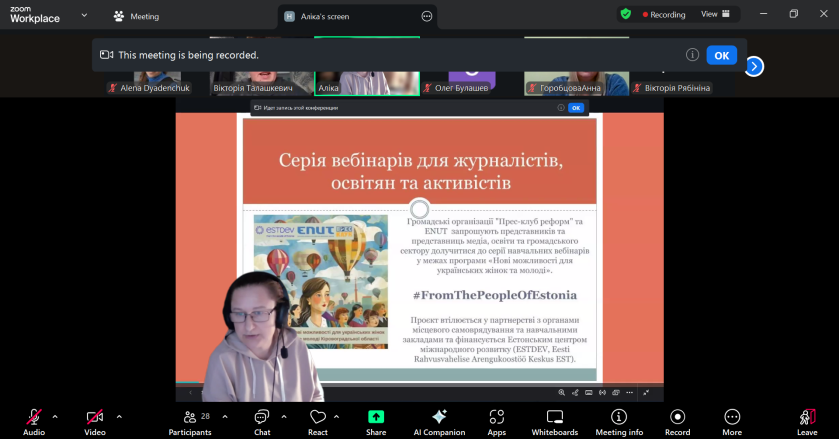Click the Record button

pyautogui.click(x=677, y=422)
